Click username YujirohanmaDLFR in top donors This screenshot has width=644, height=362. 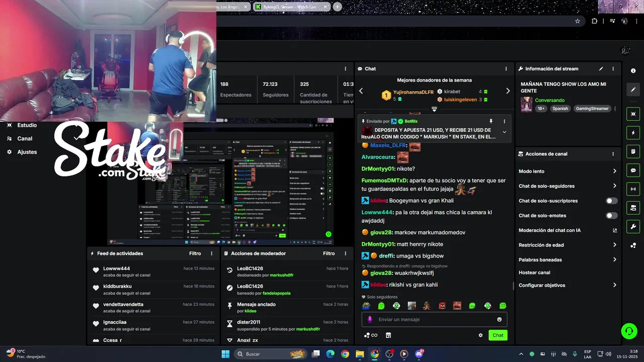[x=413, y=92]
